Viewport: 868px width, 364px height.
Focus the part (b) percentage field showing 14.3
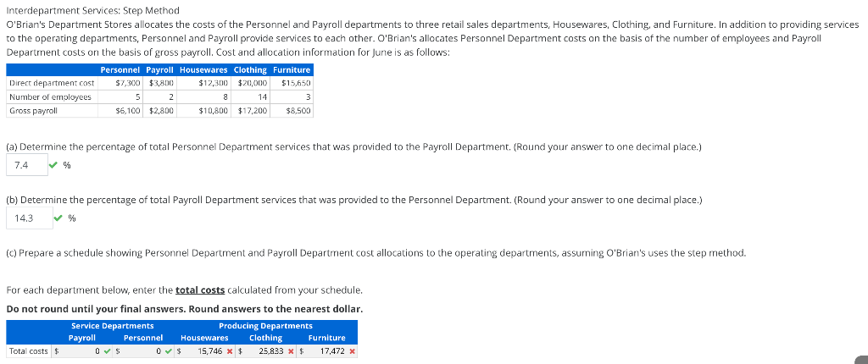tap(30, 218)
